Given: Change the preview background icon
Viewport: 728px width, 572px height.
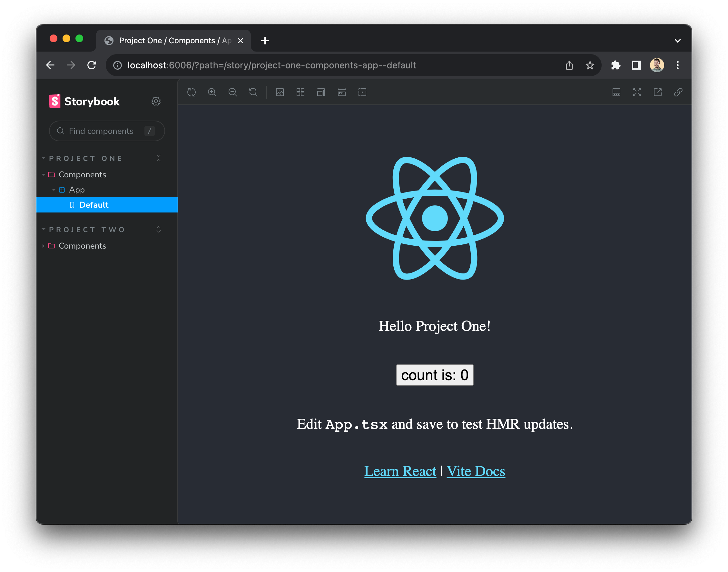Looking at the screenshot, I should (280, 92).
